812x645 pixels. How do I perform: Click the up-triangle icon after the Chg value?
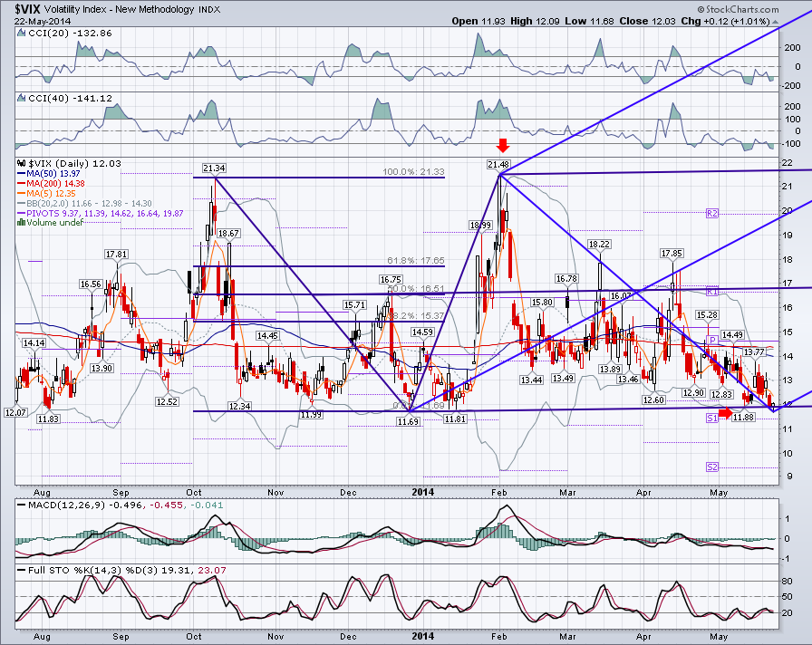[775, 22]
